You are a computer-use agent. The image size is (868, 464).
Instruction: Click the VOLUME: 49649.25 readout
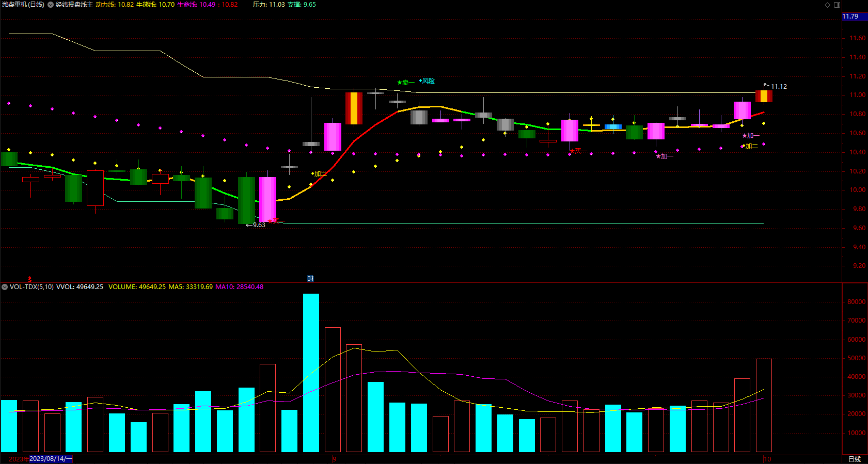click(137, 287)
